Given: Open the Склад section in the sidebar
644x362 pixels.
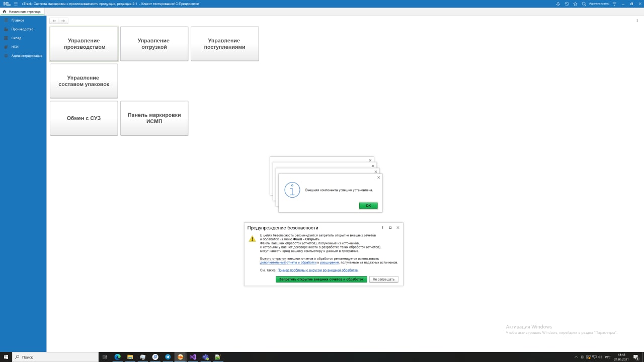Looking at the screenshot, I should 16,38.
